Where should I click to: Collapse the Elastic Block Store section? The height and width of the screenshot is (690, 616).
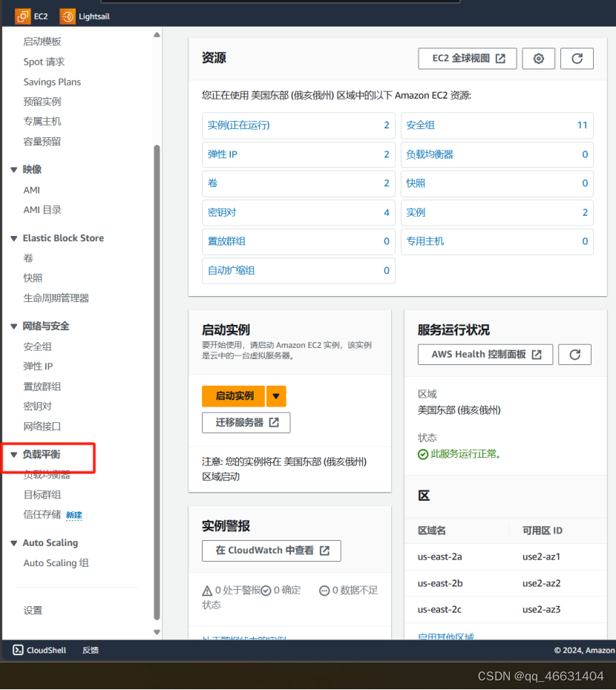(x=13, y=238)
